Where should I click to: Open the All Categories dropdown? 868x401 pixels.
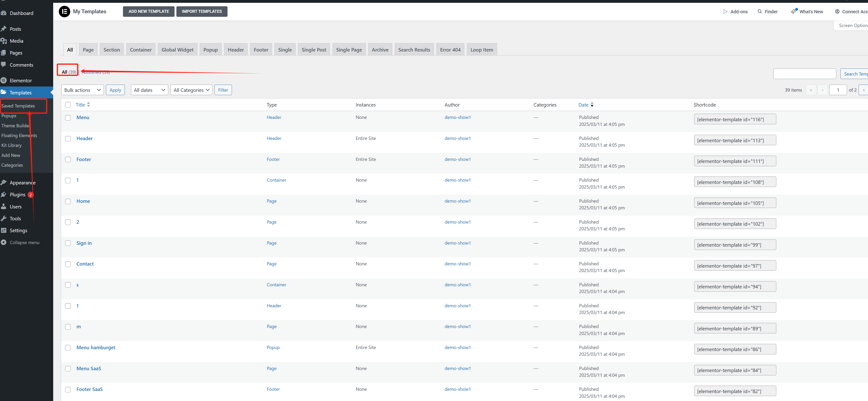[191, 90]
